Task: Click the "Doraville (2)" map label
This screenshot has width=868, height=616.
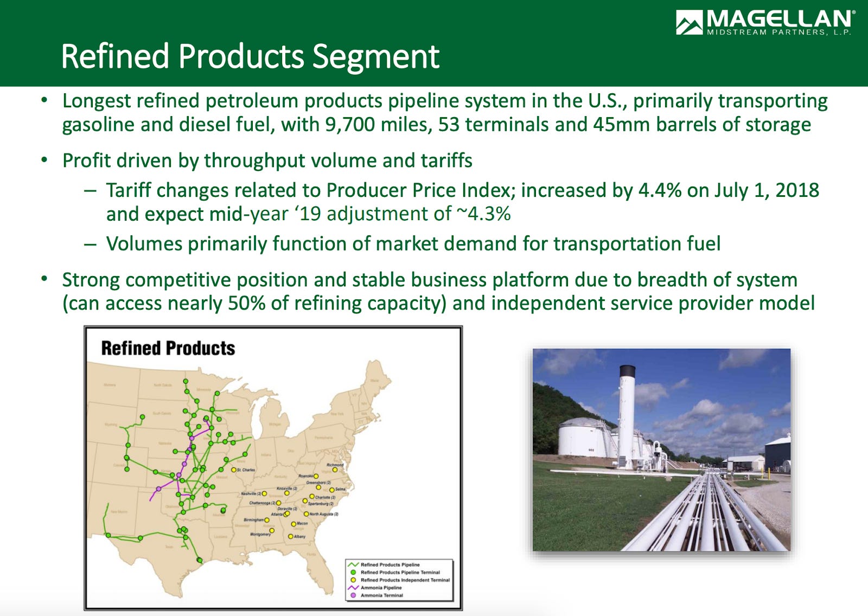Action: [288, 509]
